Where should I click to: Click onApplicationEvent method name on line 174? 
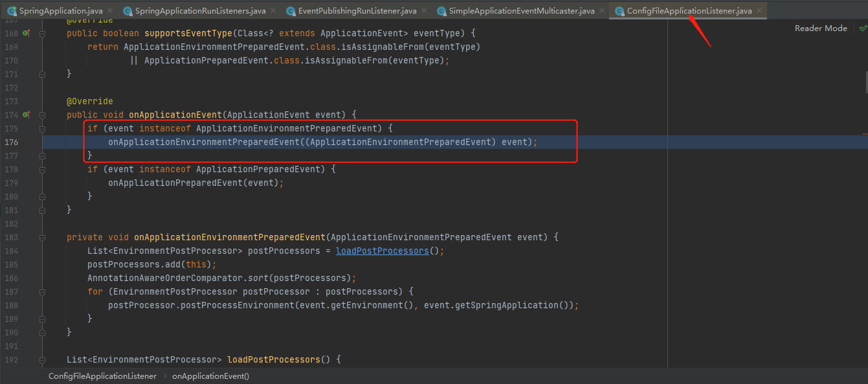point(175,115)
